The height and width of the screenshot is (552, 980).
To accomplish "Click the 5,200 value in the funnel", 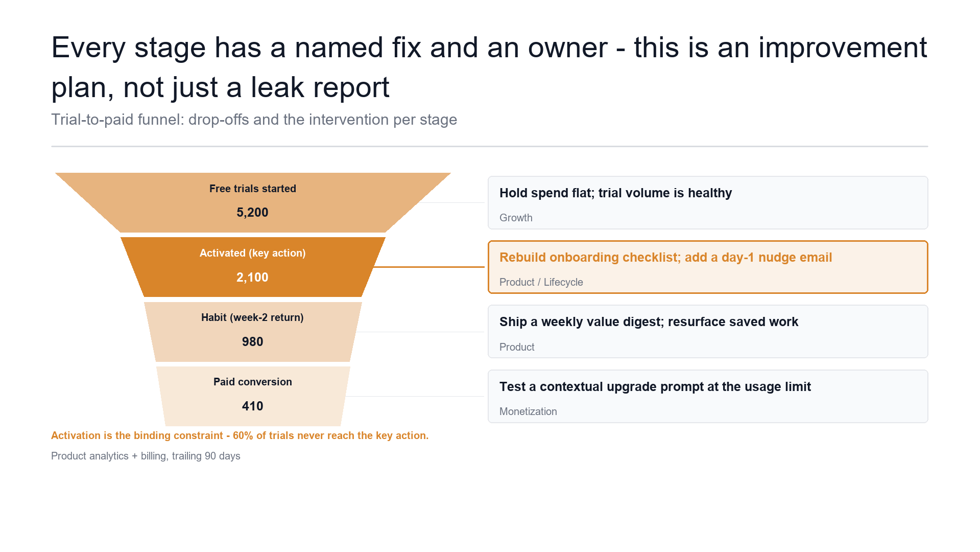I will 252,213.
